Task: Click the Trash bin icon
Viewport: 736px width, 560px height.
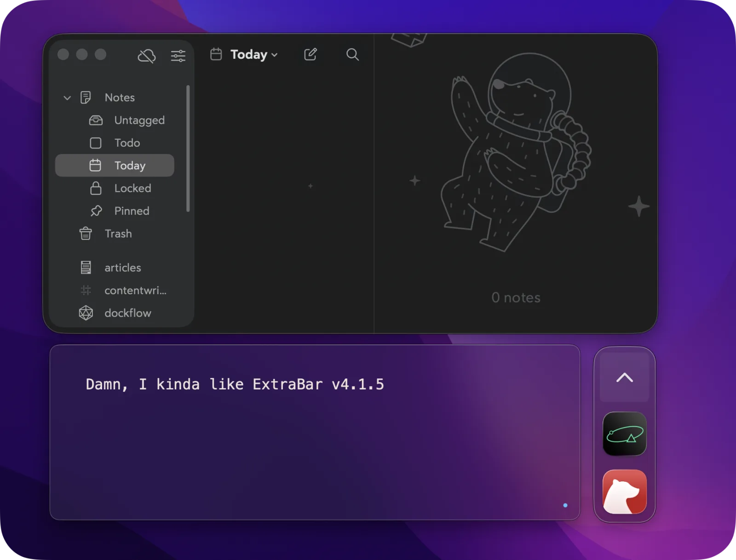Action: [86, 234]
